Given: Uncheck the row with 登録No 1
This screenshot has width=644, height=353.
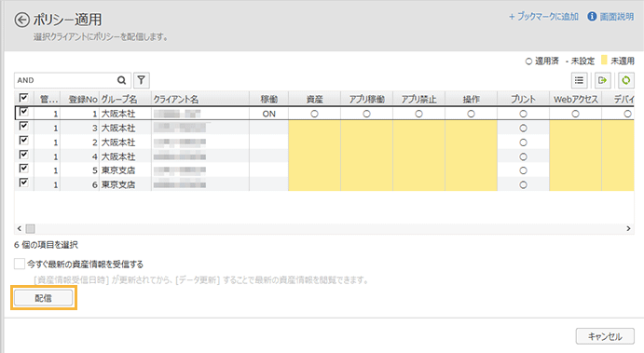Looking at the screenshot, I should coord(24,112).
